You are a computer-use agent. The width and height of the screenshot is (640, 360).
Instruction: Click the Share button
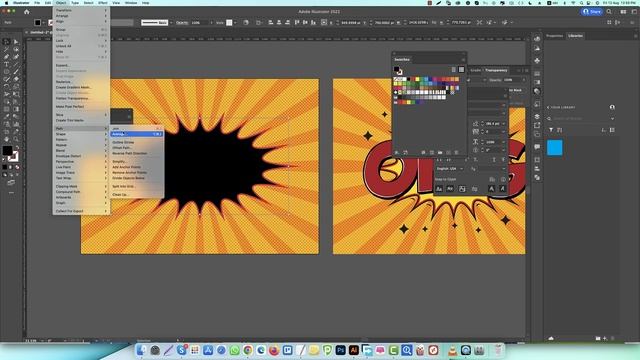592,12
